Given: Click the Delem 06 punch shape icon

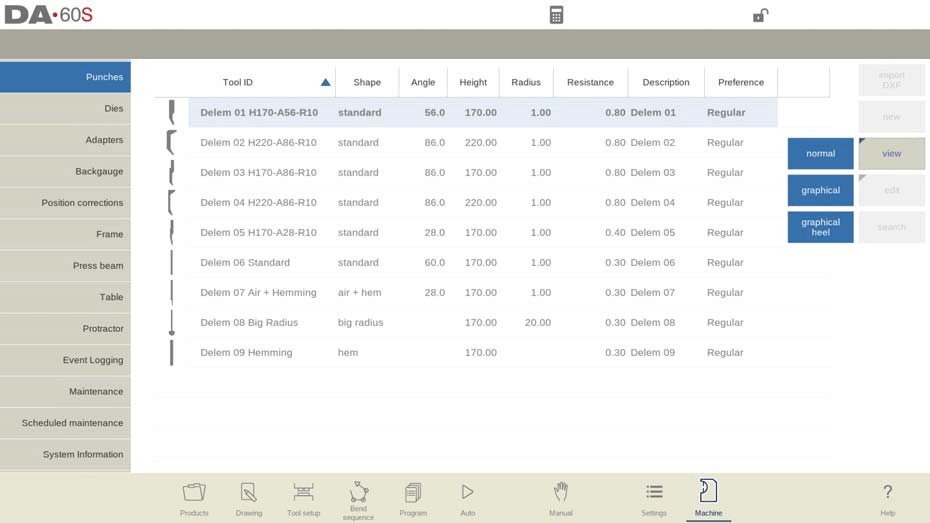Looking at the screenshot, I should point(172,262).
